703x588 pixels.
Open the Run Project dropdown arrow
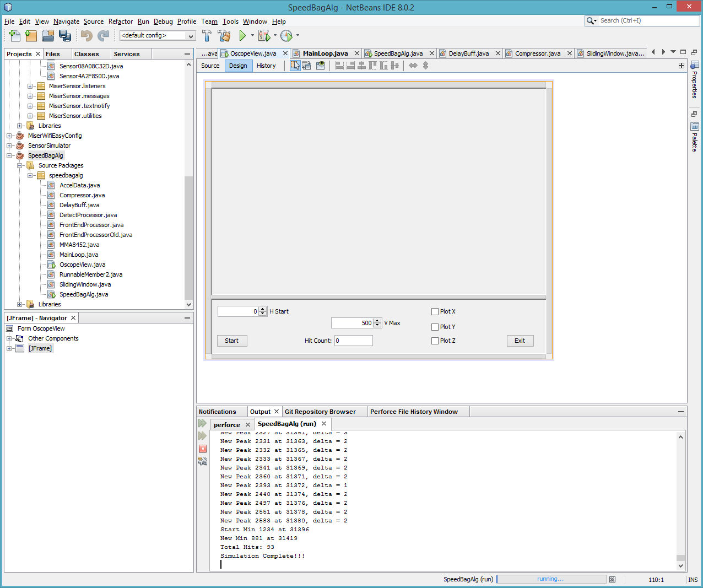tap(252, 36)
